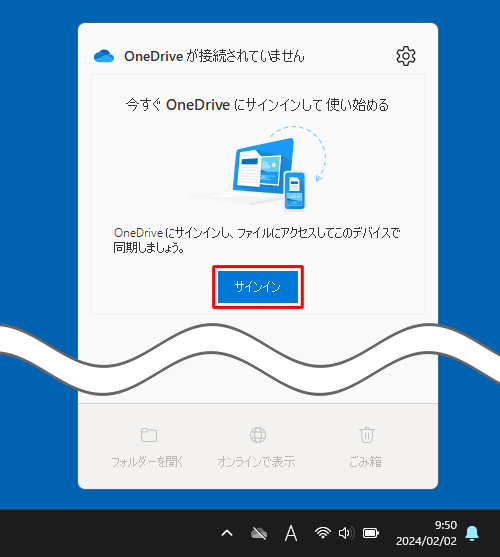Click the speaker volume tray icon
The width and height of the screenshot is (500, 557).
(x=346, y=533)
